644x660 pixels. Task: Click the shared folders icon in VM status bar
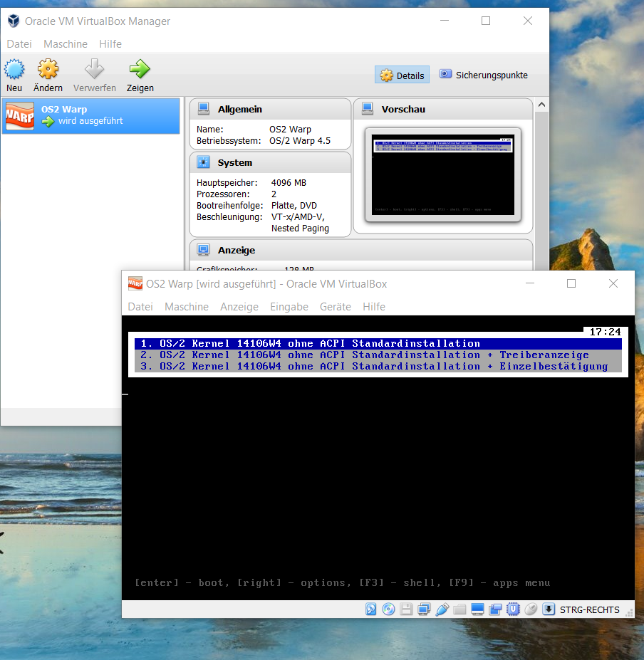coord(459,609)
